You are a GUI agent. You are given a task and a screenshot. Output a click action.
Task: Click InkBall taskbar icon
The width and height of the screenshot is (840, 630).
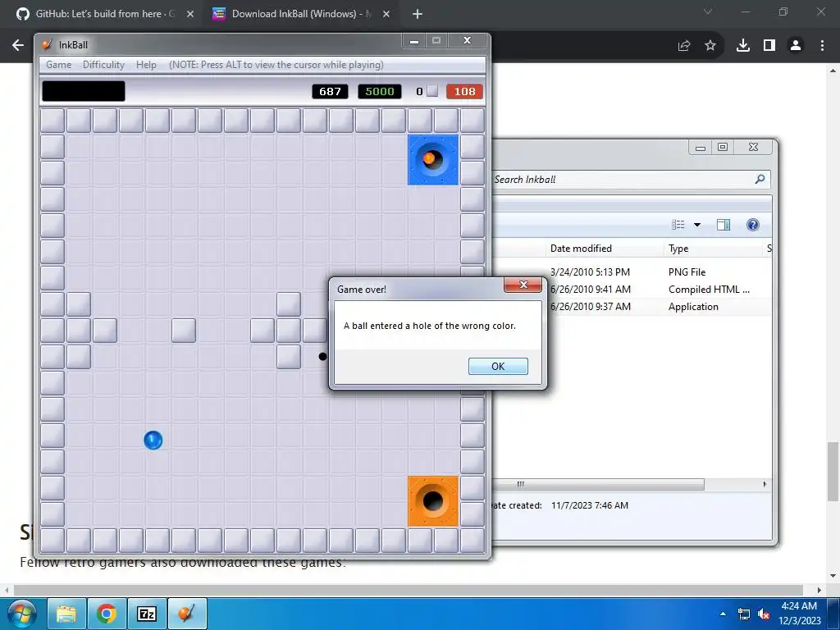(x=187, y=614)
